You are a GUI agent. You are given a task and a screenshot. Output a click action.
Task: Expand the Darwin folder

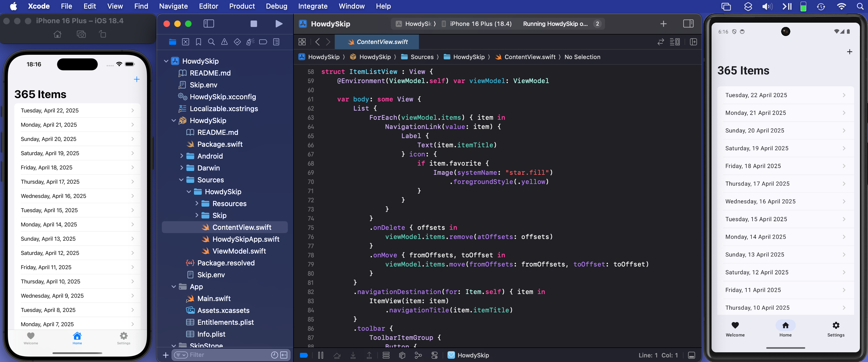pyautogui.click(x=182, y=168)
